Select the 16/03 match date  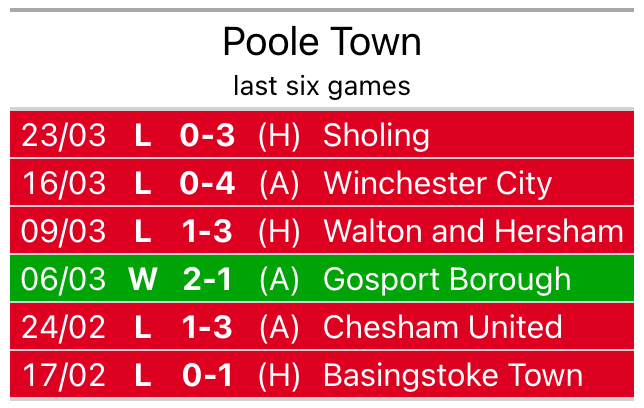coord(64,184)
